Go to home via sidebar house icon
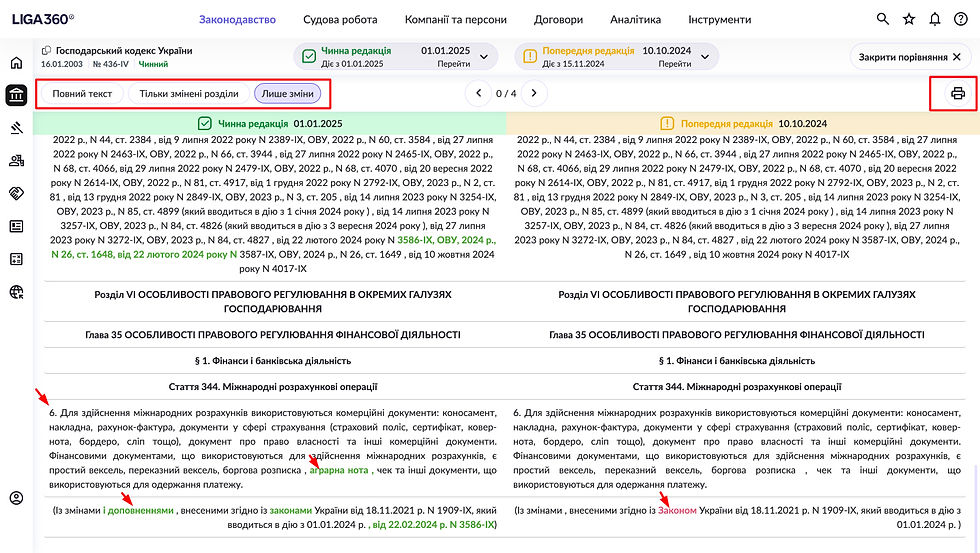 pyautogui.click(x=16, y=62)
